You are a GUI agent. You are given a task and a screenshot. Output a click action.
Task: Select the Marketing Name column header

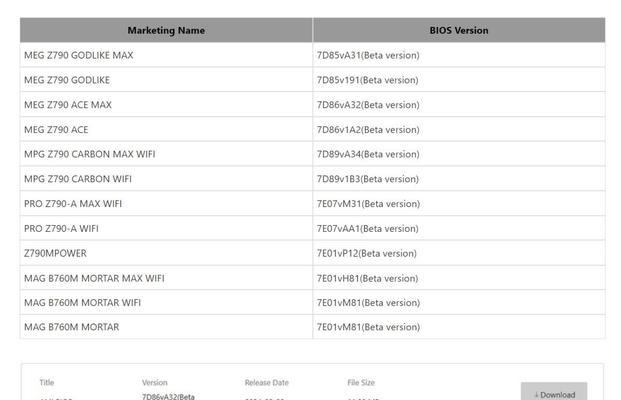[166, 30]
